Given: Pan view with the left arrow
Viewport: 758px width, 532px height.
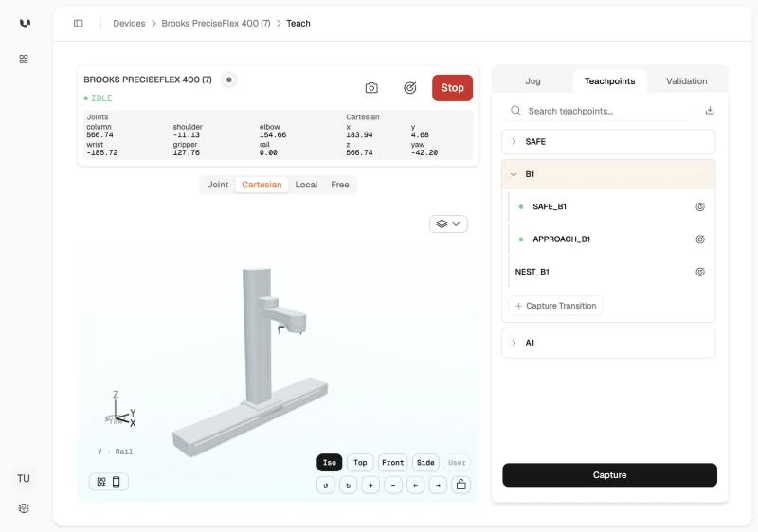Looking at the screenshot, I should point(415,485).
